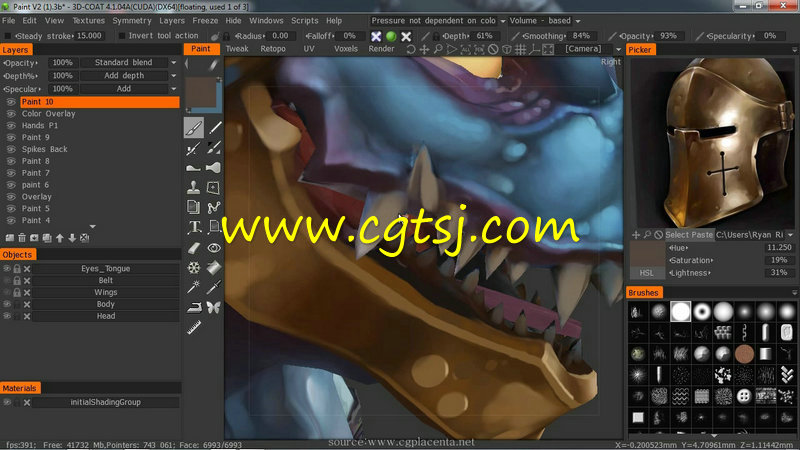Click the grid toggle icon in navigation bar
This screenshot has width=800, height=450.
520,49
